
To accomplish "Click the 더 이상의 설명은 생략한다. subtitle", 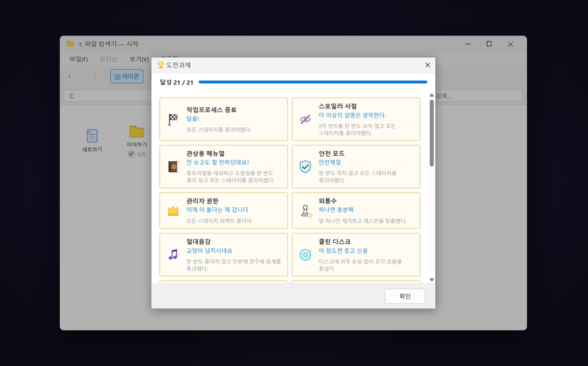I will point(352,115).
